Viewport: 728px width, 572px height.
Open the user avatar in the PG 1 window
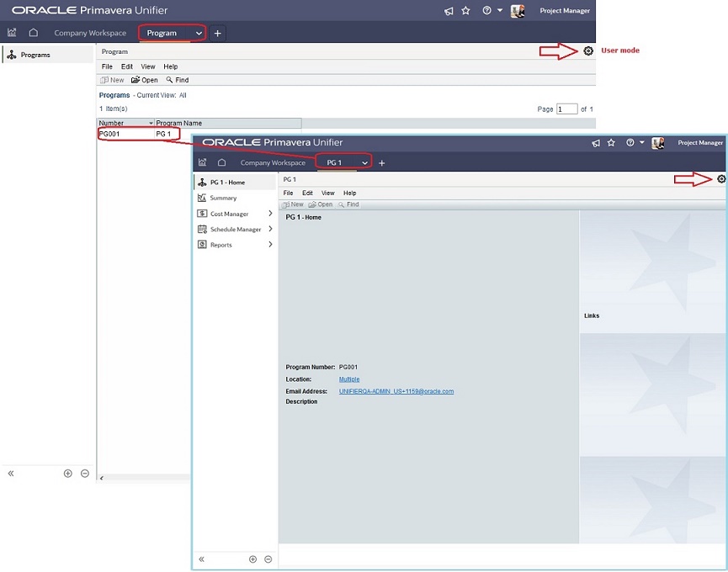click(658, 143)
